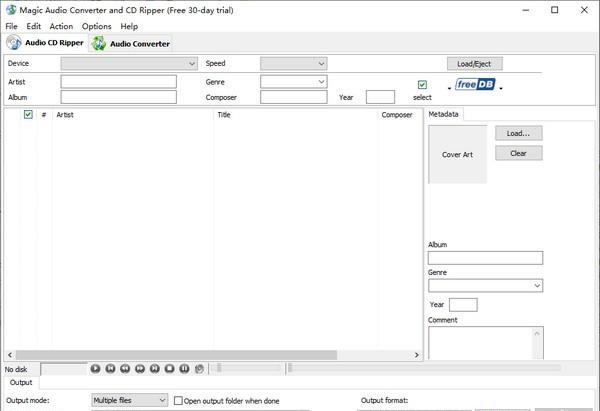
Task: Click the rewind button
Action: pos(125,369)
